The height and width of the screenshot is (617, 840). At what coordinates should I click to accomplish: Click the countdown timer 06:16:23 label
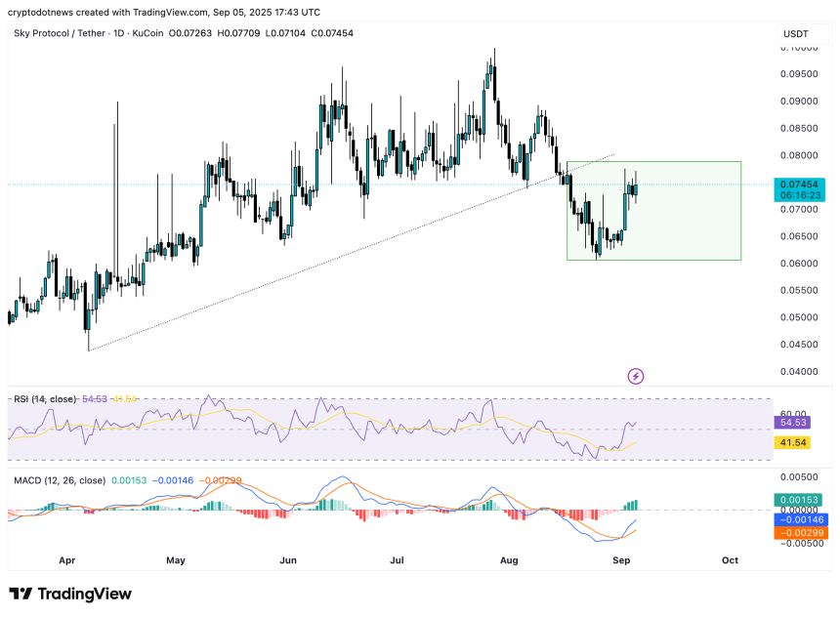coord(800,195)
